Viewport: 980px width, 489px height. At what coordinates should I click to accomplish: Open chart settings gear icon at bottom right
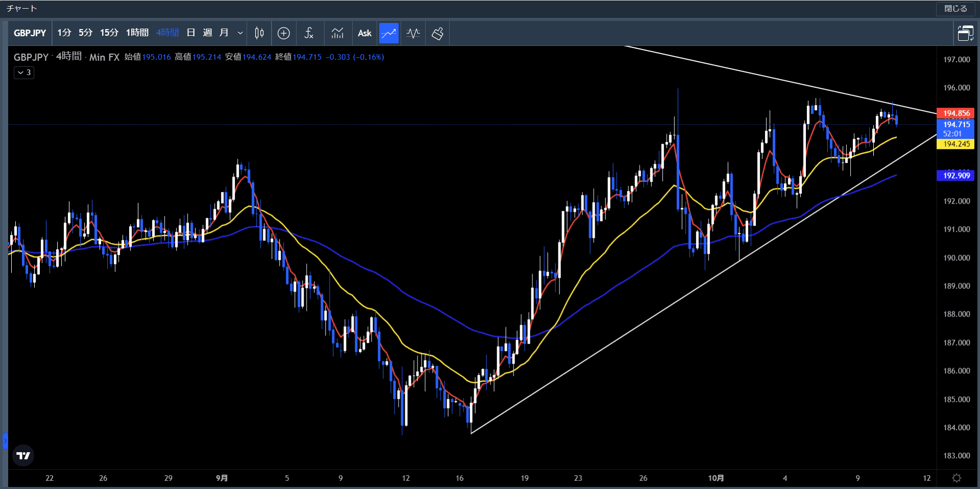coord(957,478)
